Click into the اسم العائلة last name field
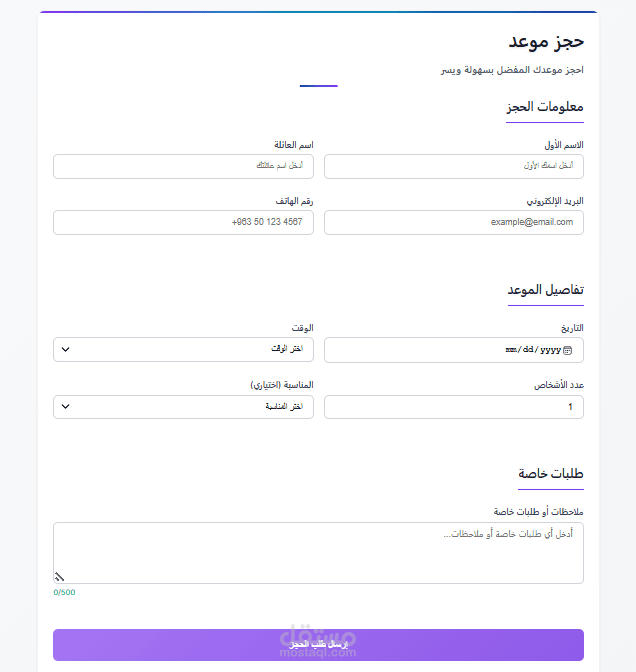Screen dimensions: 636x672 point(183,166)
